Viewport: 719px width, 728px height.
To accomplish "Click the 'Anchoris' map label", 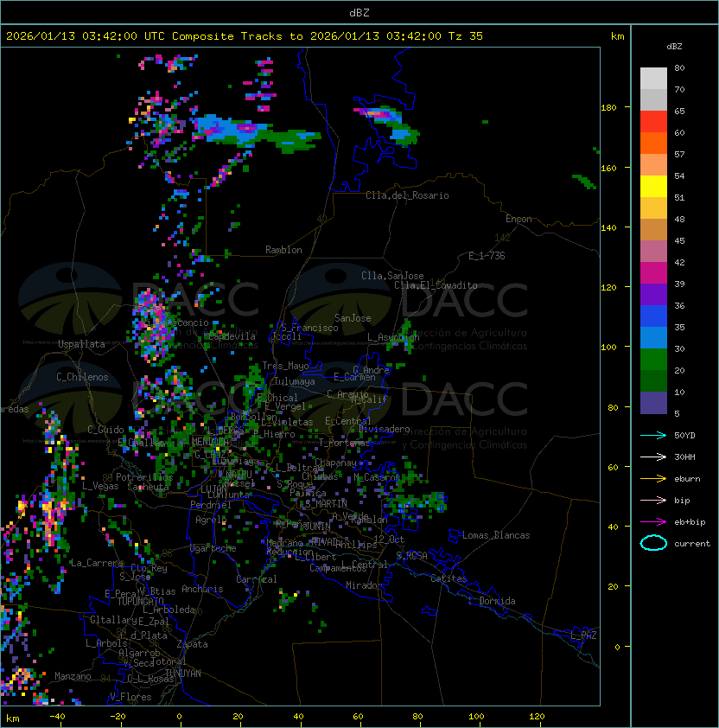I will [202, 589].
